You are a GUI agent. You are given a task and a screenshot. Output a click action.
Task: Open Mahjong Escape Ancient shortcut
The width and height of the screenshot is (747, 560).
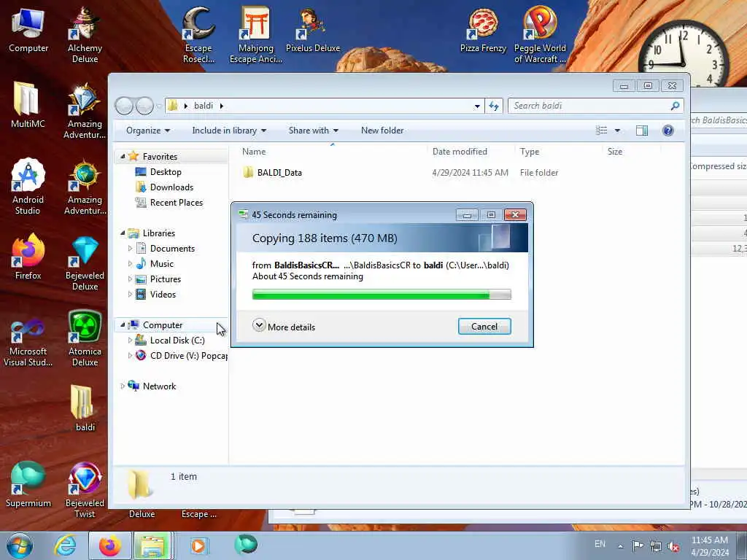point(256,35)
